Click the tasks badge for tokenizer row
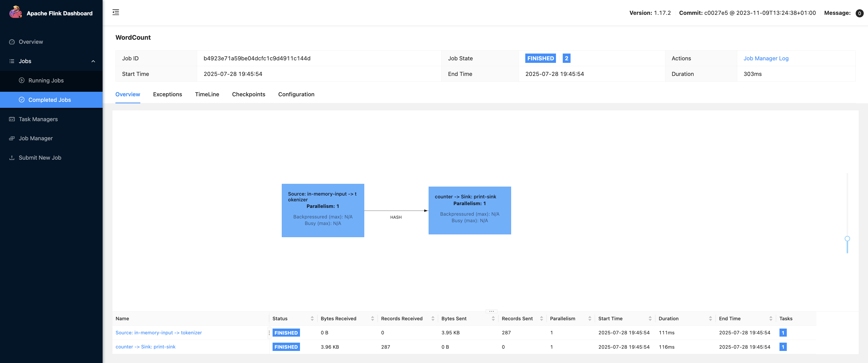 783,333
